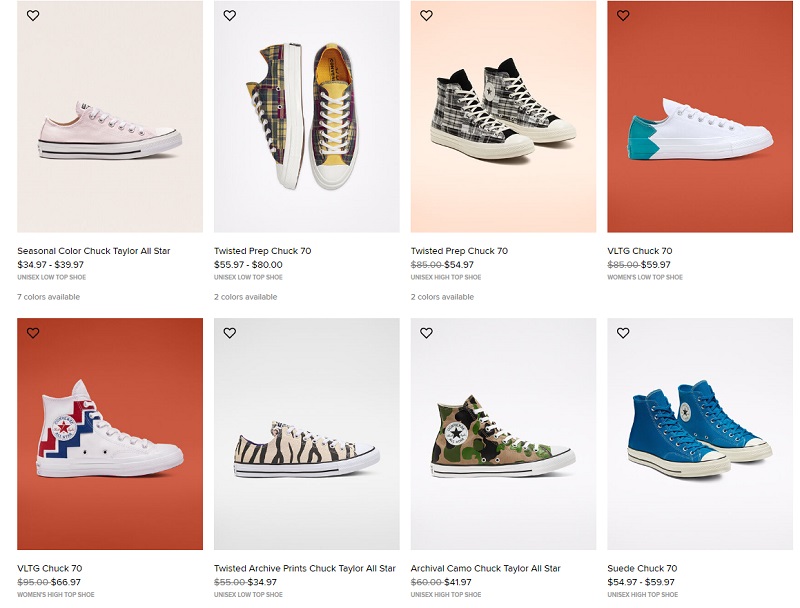
Task: Open the camo high top product image
Action: click(503, 434)
